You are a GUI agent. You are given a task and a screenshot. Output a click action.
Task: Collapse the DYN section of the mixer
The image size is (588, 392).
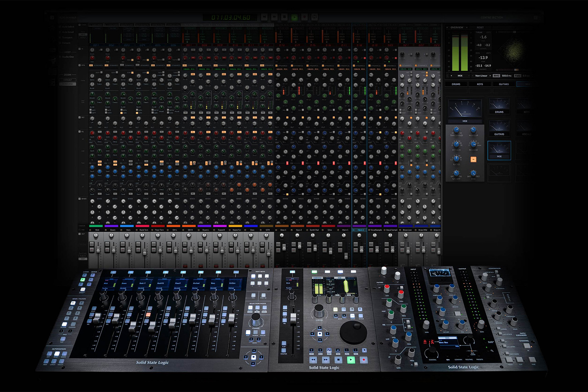tap(79, 65)
